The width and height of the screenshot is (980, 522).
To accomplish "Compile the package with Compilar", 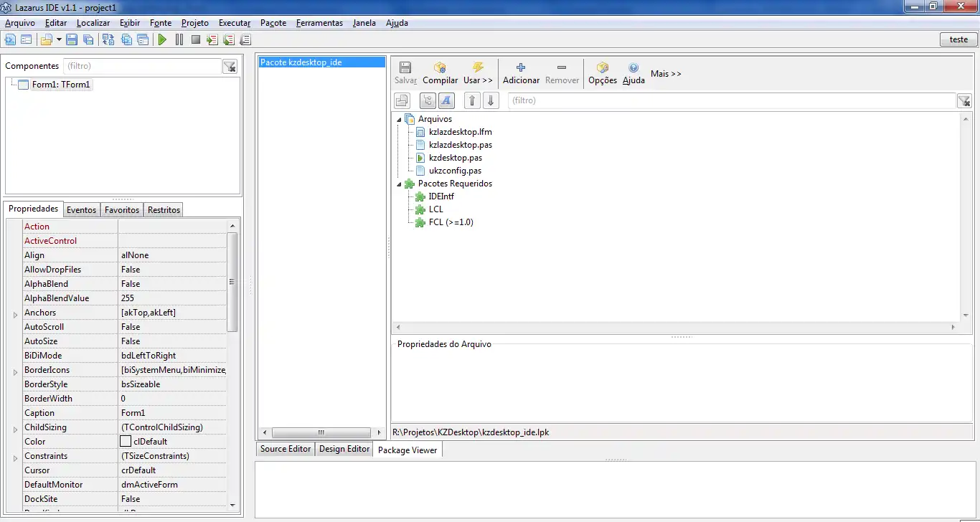I will tap(440, 73).
